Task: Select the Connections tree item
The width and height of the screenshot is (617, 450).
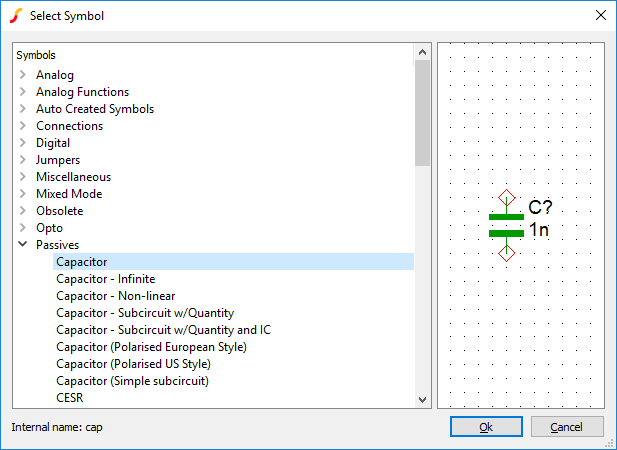Action: 69,126
